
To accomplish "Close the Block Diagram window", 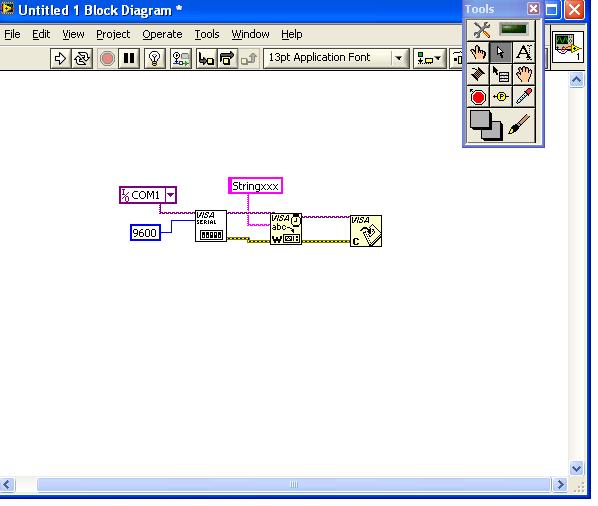I will tap(574, 10).
